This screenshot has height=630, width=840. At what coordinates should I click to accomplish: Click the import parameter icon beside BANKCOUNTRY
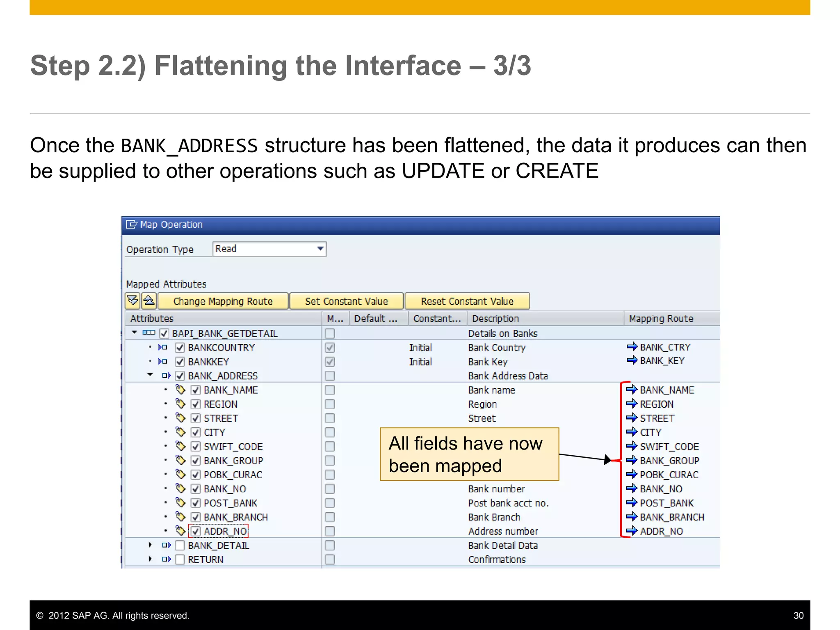tap(162, 347)
